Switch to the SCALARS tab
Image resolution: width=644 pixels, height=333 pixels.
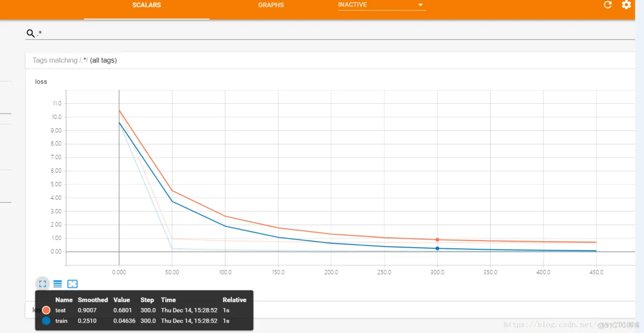point(147,5)
